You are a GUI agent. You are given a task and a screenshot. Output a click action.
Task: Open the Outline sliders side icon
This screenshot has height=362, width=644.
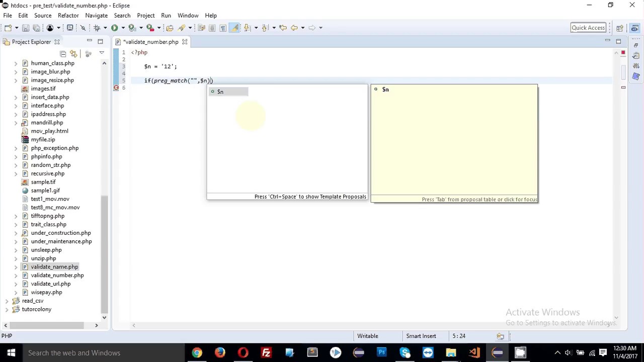(x=636, y=66)
